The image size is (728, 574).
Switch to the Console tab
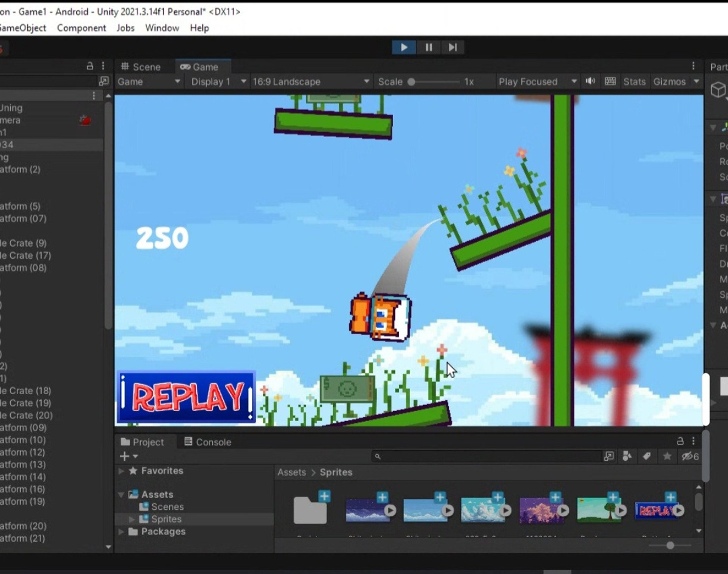(207, 442)
